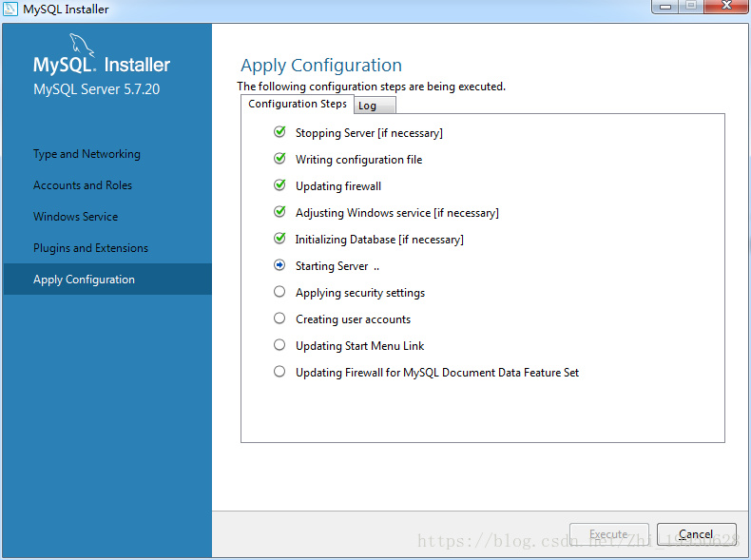Click the 'Applying security settings' step text
751x560 pixels.
click(360, 293)
